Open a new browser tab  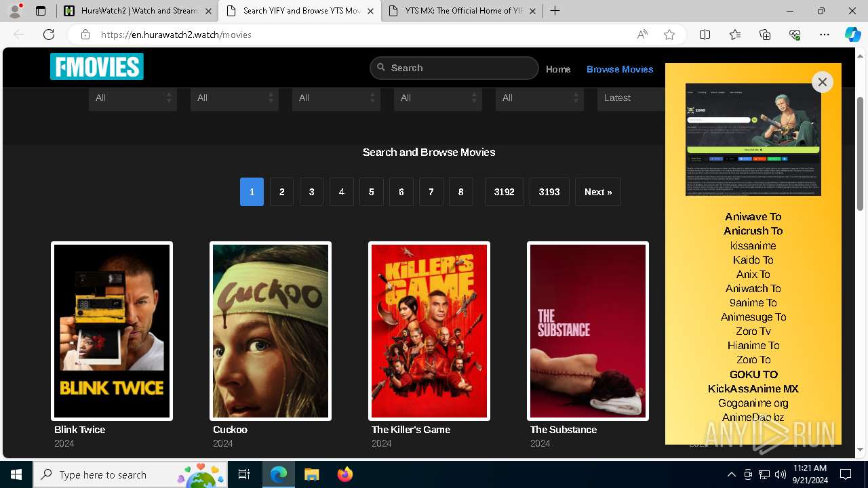pos(555,11)
